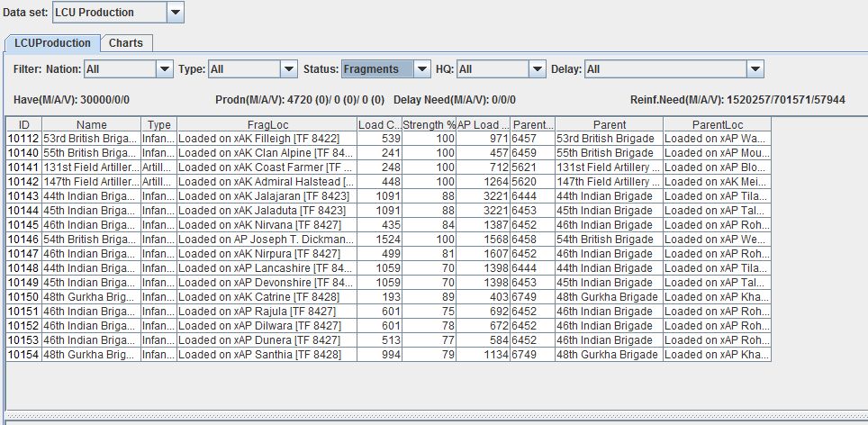Select FragLoc cell xAP Santhia [TF 8428]
Viewport: 868px width, 425px height.
click(267, 354)
